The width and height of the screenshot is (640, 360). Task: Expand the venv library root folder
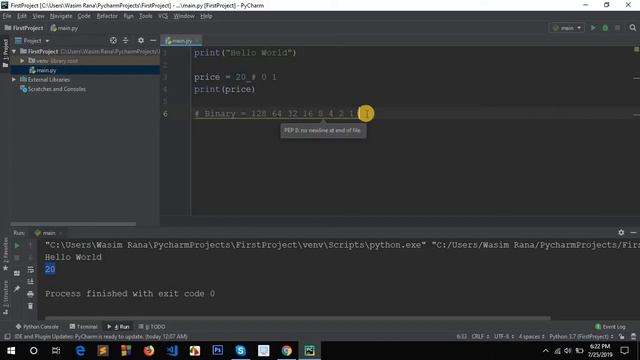[x=23, y=61]
